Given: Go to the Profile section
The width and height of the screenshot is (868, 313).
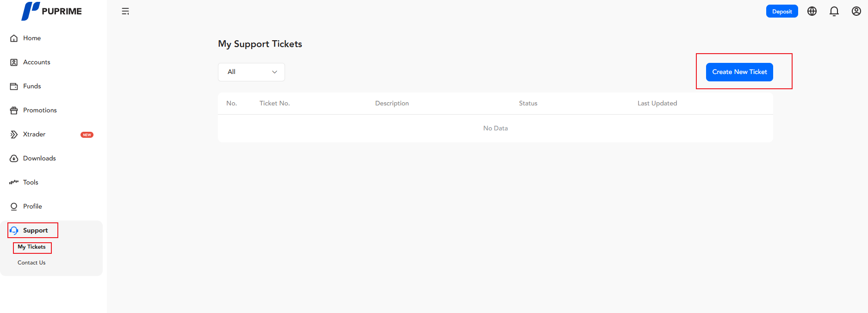Looking at the screenshot, I should (x=32, y=207).
